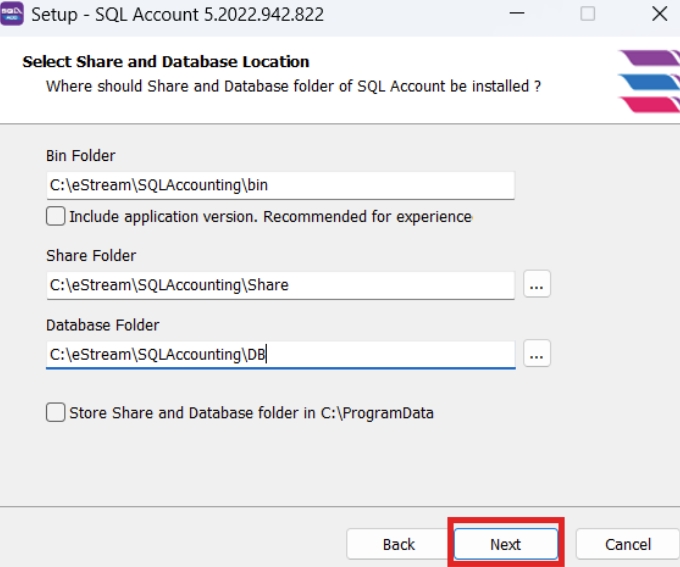Click the Share Folder label

click(x=91, y=256)
